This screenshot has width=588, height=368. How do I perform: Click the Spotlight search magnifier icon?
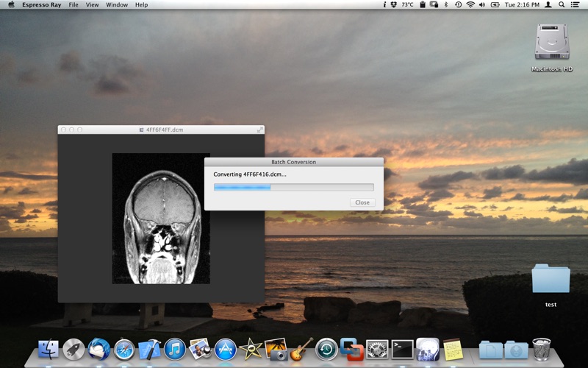[x=562, y=4]
